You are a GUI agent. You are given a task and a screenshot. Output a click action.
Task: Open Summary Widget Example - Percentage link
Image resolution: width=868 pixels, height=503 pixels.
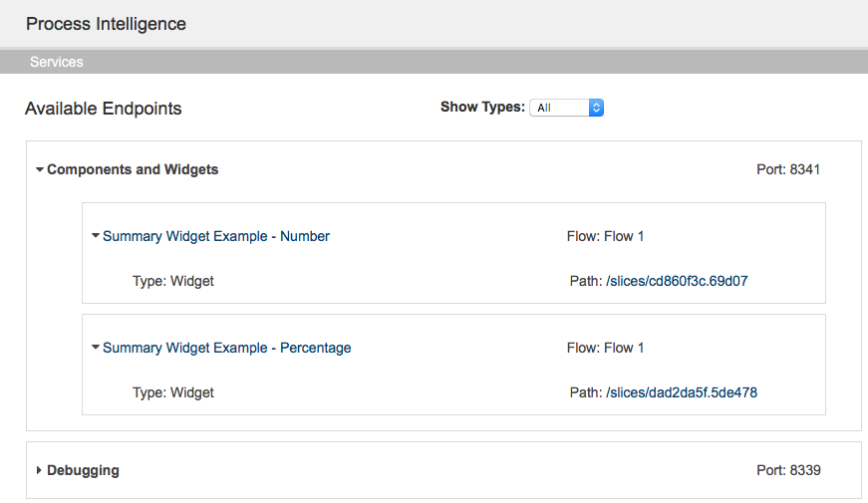point(227,348)
